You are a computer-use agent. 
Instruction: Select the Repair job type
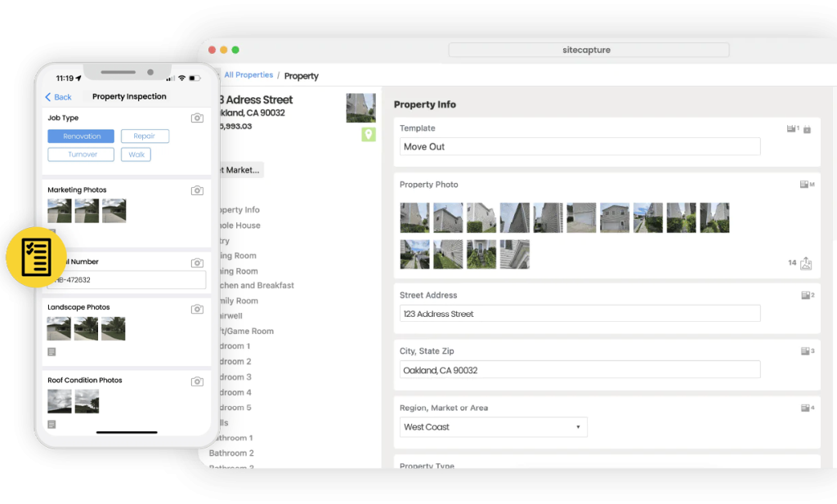[x=145, y=136]
